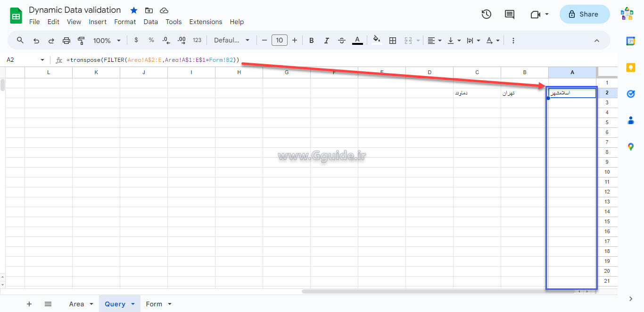Click the Share button
The image size is (644, 312).
click(584, 14)
